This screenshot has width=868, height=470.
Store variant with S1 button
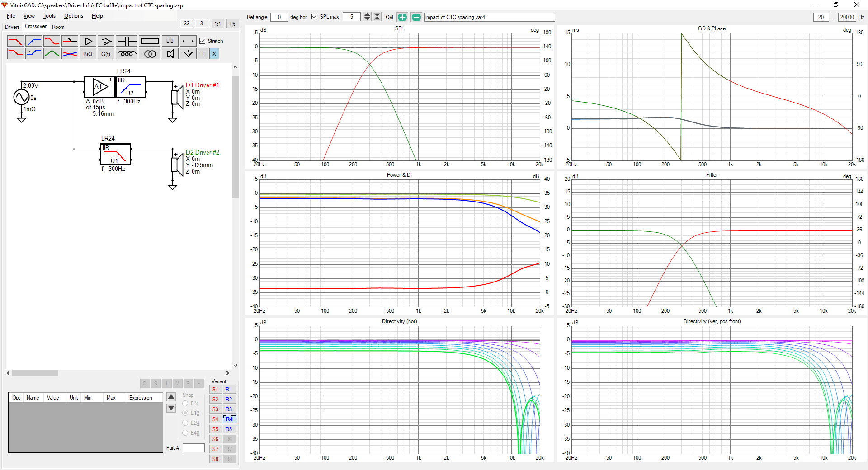(x=215, y=390)
